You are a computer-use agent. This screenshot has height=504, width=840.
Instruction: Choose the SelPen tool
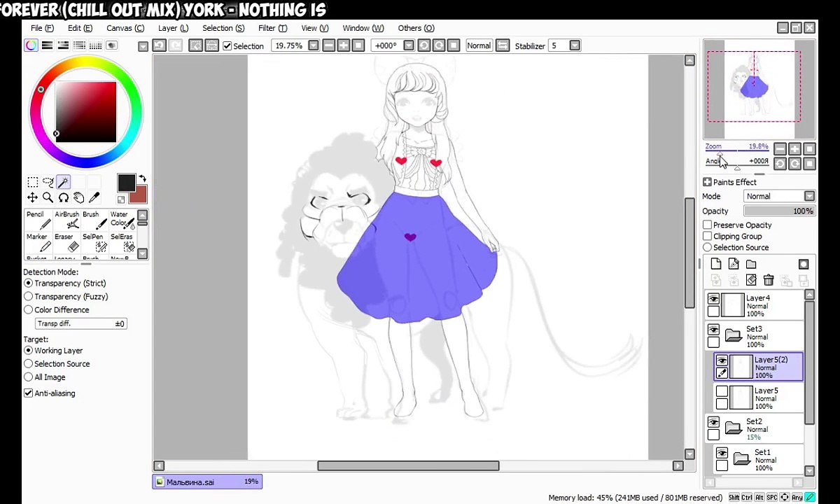click(x=94, y=242)
